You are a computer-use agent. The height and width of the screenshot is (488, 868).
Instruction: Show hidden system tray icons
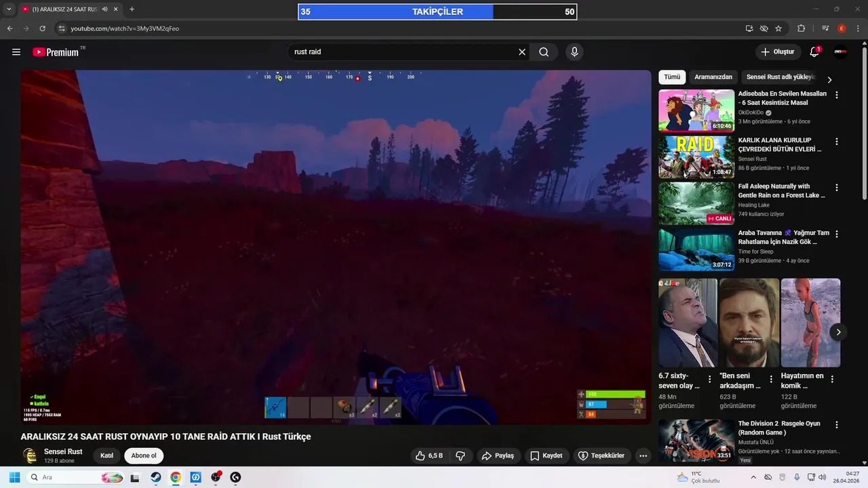753,477
